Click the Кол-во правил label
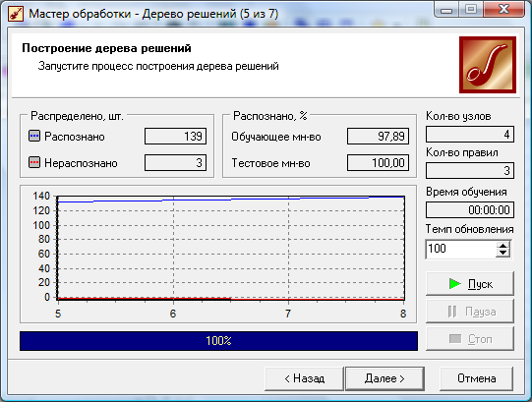The width and height of the screenshot is (532, 402). (462, 152)
